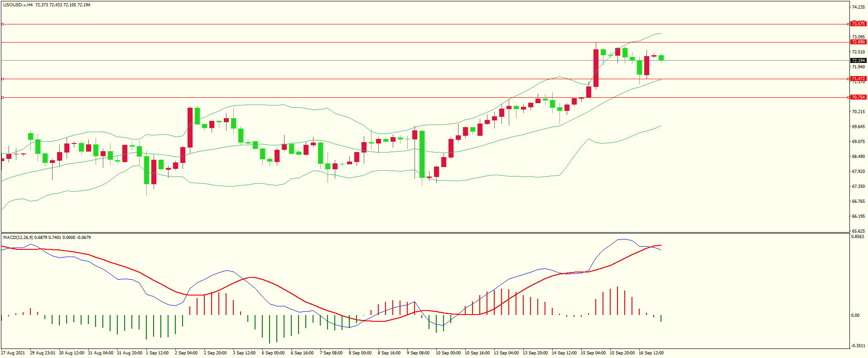Click the 14 Sep 12:00 time label

564,353
